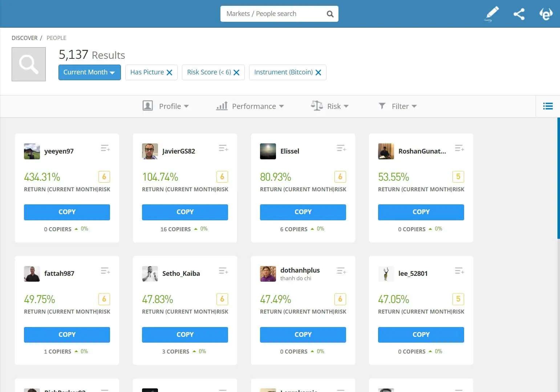Click the search magnifier icon
560x392 pixels.
pos(330,13)
